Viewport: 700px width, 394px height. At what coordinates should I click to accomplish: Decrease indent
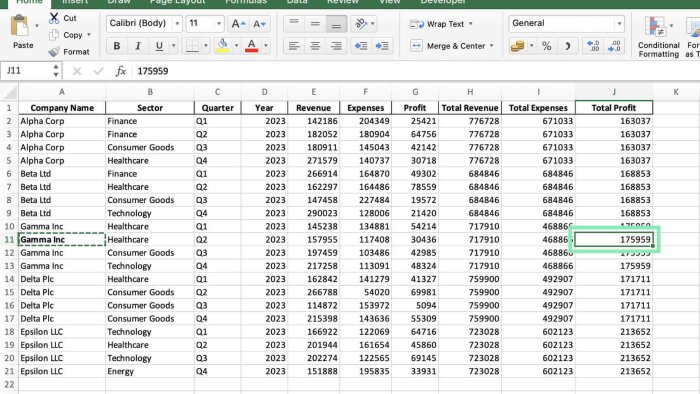coord(361,46)
